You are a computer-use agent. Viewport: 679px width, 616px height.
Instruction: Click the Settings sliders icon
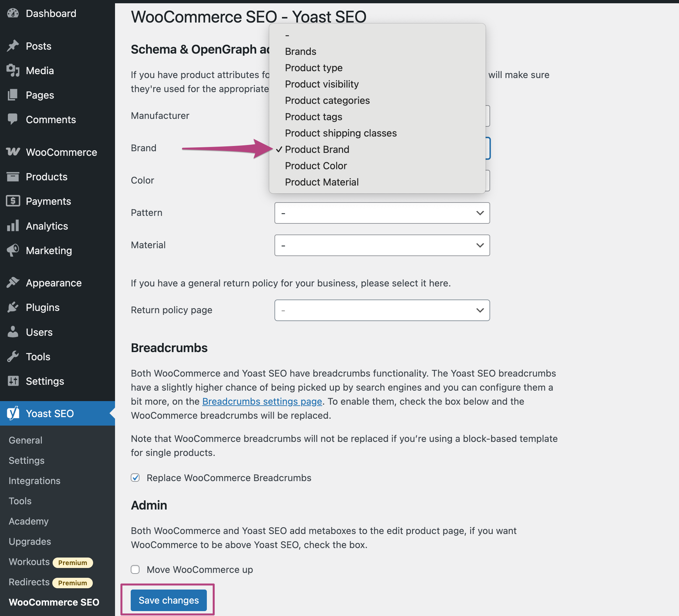pos(13,381)
